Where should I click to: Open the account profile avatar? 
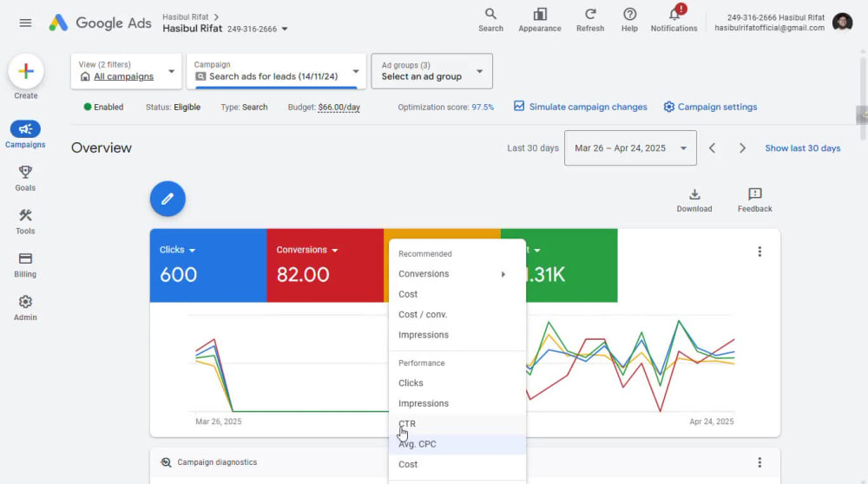pos(842,23)
